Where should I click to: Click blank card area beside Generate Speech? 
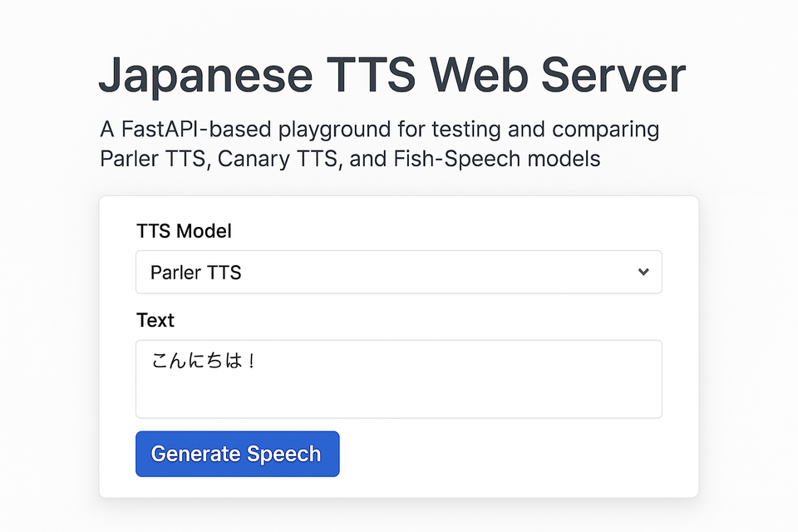tap(515, 454)
